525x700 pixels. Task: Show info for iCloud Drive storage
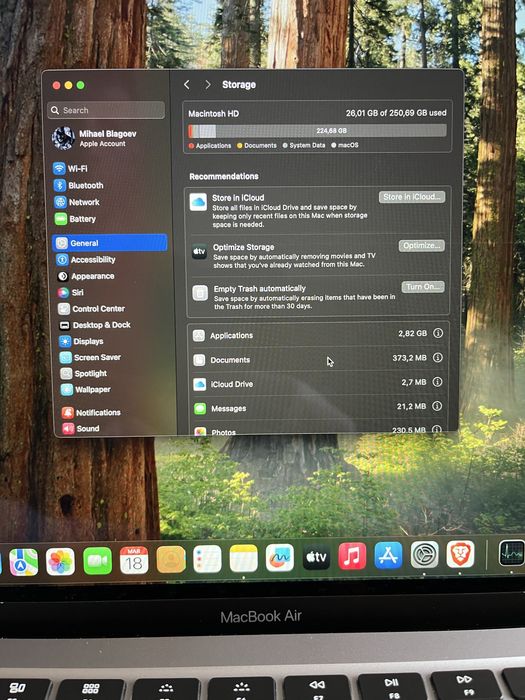pyautogui.click(x=438, y=382)
